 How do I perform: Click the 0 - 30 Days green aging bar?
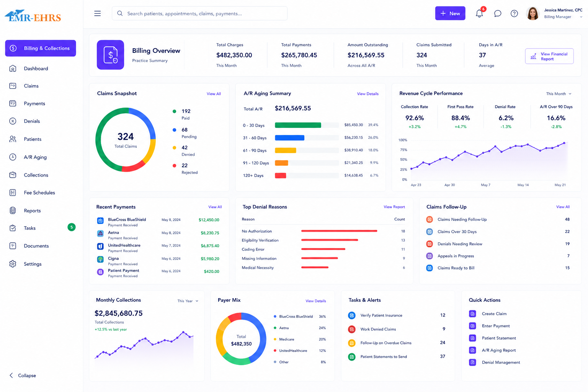pos(298,125)
